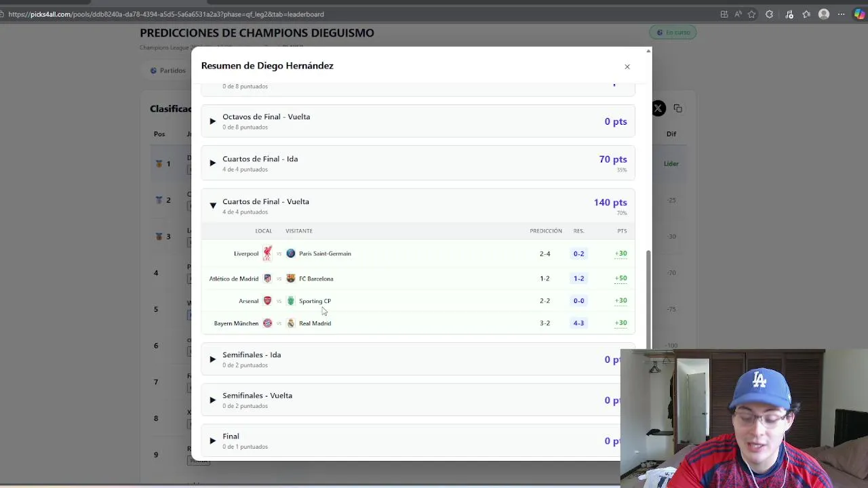
Task: Click the Sporting CP crest
Action: (x=291, y=301)
